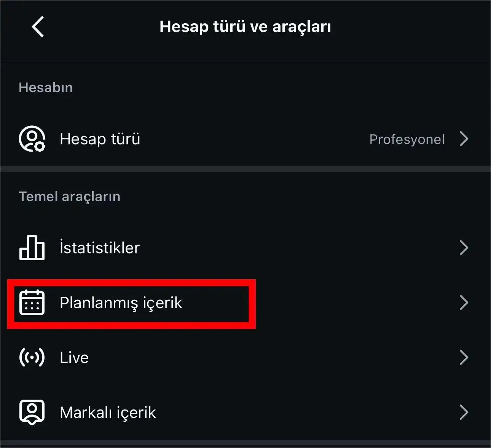Viewport: 491px width, 448px height.
Task: Tap the Live broadcast signal icon
Action: tap(32, 357)
